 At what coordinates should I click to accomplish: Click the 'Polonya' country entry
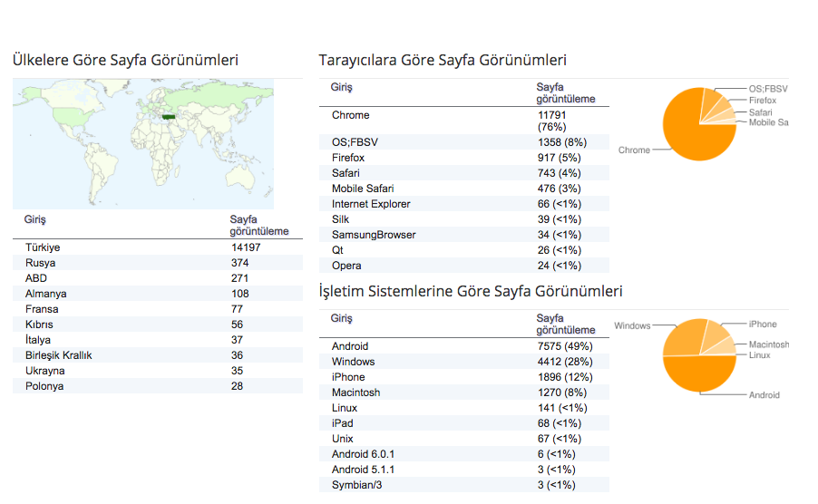[x=44, y=386]
